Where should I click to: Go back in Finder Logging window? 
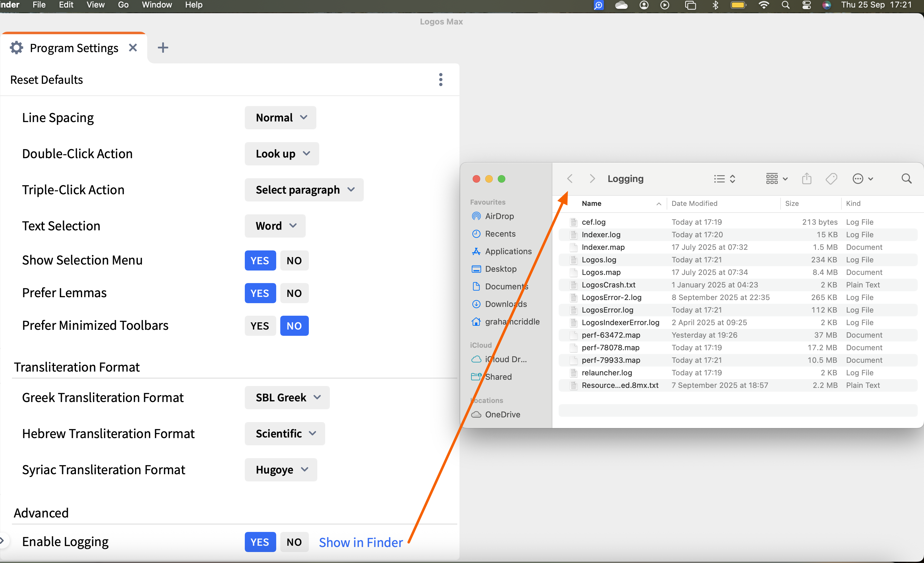click(x=570, y=179)
